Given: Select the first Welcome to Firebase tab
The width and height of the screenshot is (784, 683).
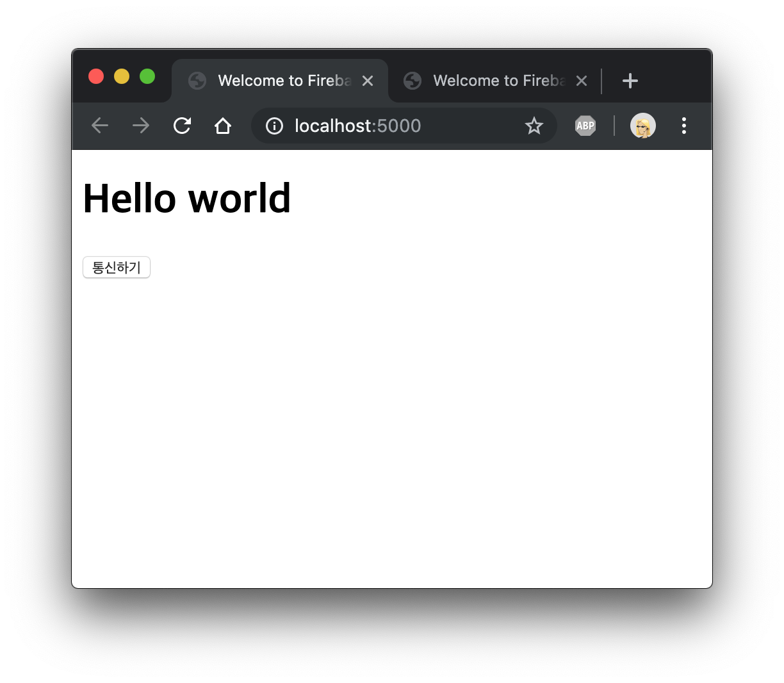Looking at the screenshot, I should [x=281, y=81].
